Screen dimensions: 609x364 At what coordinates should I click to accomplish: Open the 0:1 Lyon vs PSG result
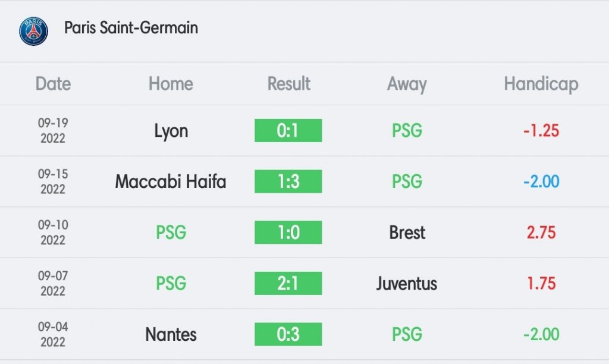pyautogui.click(x=288, y=130)
